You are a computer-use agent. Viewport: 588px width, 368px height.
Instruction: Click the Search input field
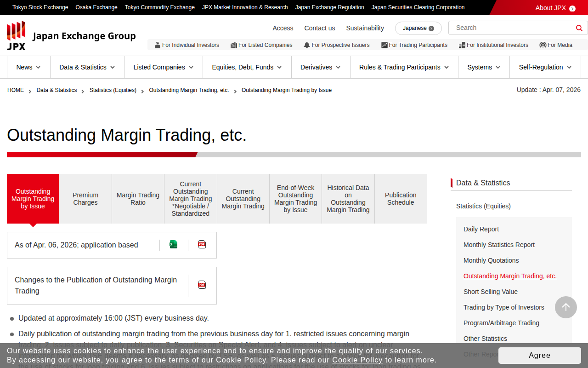(x=512, y=28)
